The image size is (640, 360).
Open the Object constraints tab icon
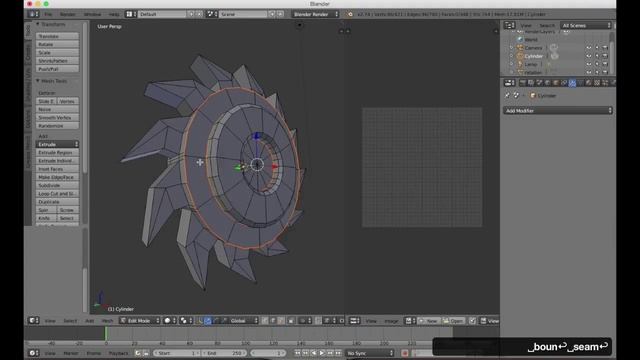(564, 83)
